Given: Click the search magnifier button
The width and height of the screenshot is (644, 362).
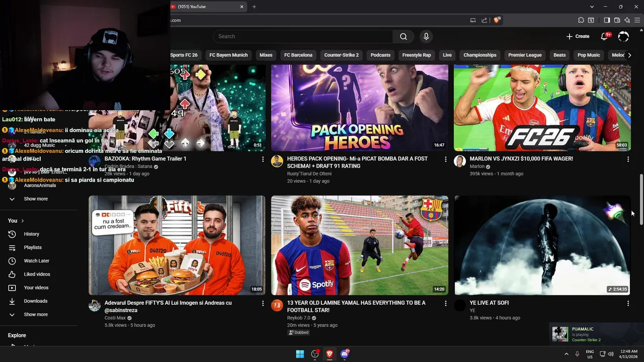Looking at the screenshot, I should 404,36.
